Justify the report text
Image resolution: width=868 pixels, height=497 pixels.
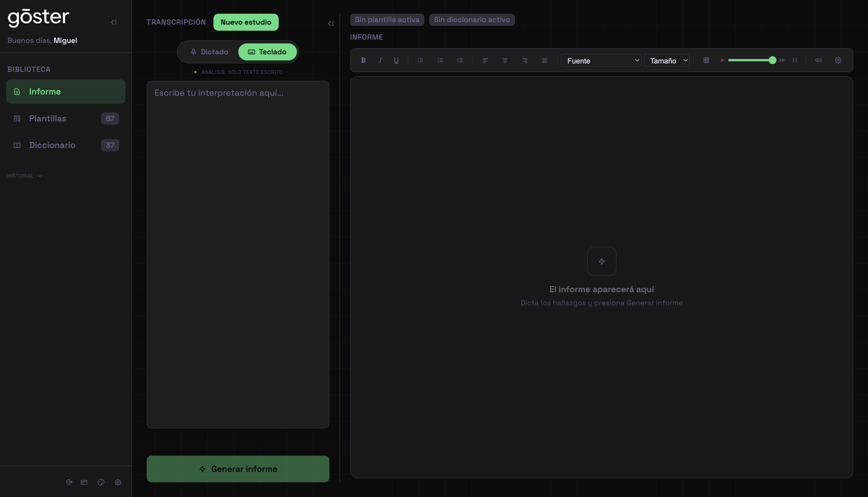coord(545,60)
